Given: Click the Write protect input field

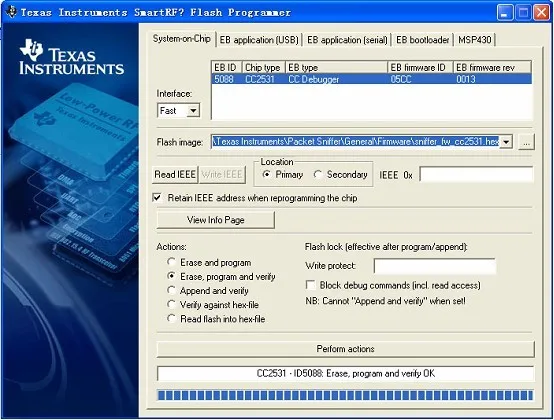Looking at the screenshot, I should click(x=435, y=266).
